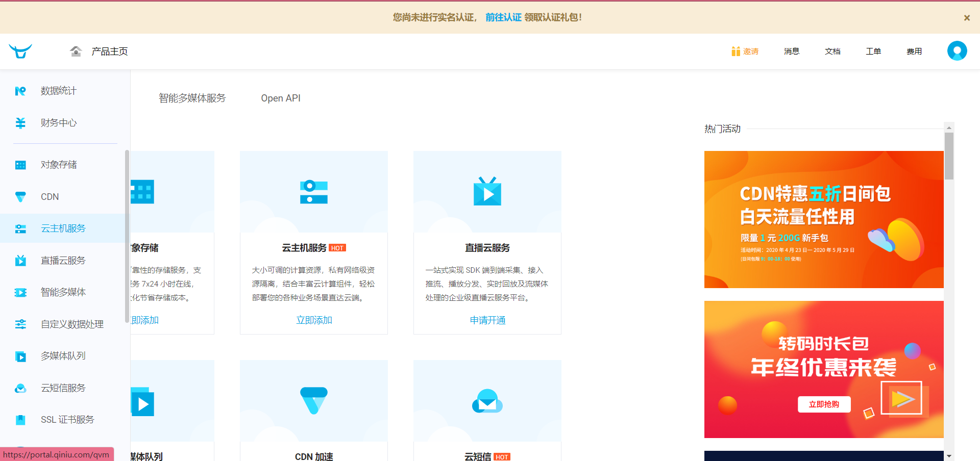Open 文档 in the top navigation

pos(832,52)
